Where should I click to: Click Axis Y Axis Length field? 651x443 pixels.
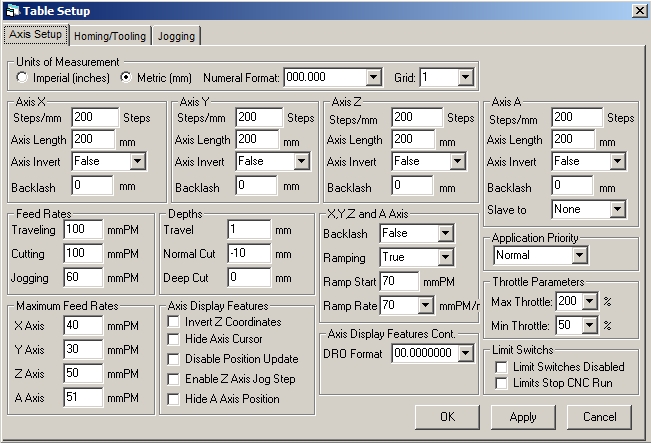(257, 139)
